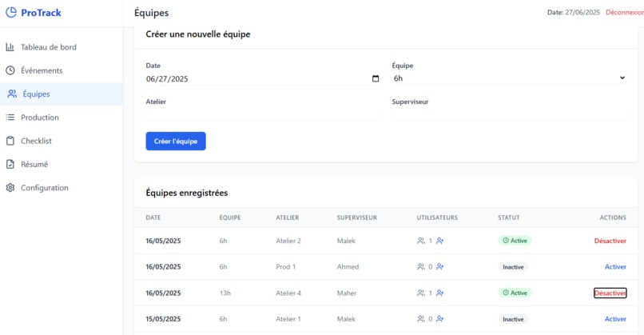Click the STATUT column header
The image size is (644, 335).
click(509, 217)
